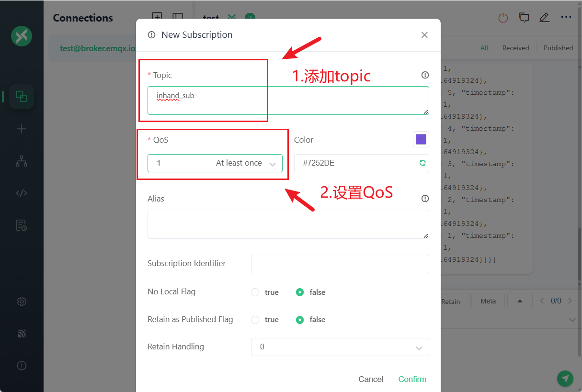Click into the Alias text area
The width and height of the screenshot is (582, 392).
tap(288, 224)
